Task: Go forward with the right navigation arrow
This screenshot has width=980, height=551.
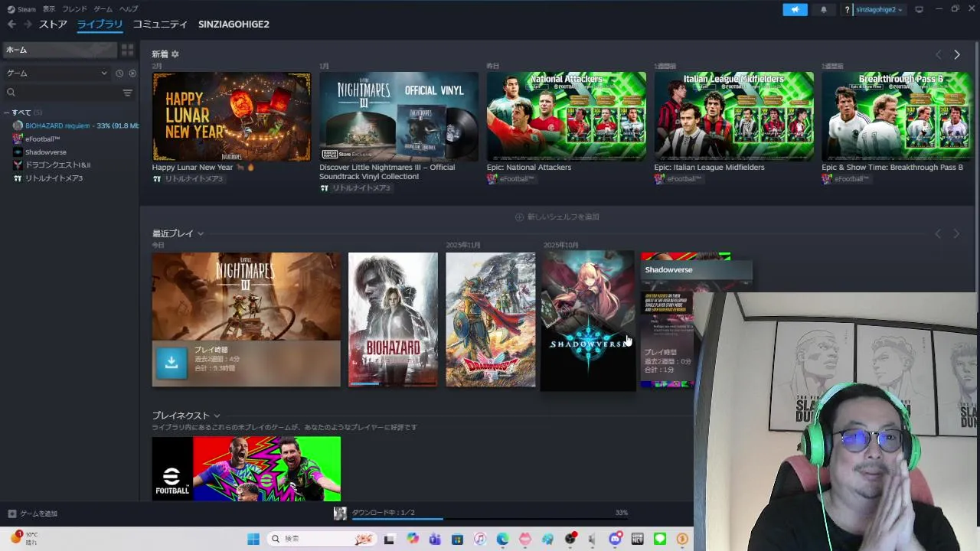Action: tap(28, 24)
